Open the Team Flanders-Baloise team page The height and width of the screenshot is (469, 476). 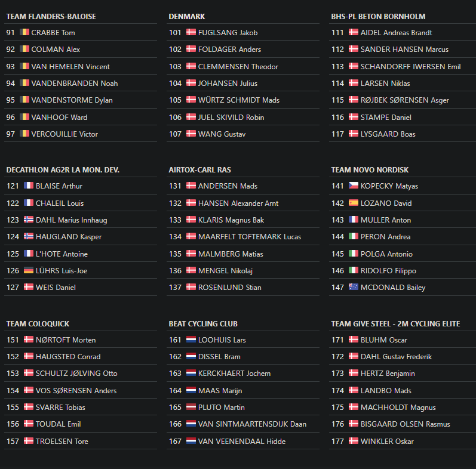51,16
